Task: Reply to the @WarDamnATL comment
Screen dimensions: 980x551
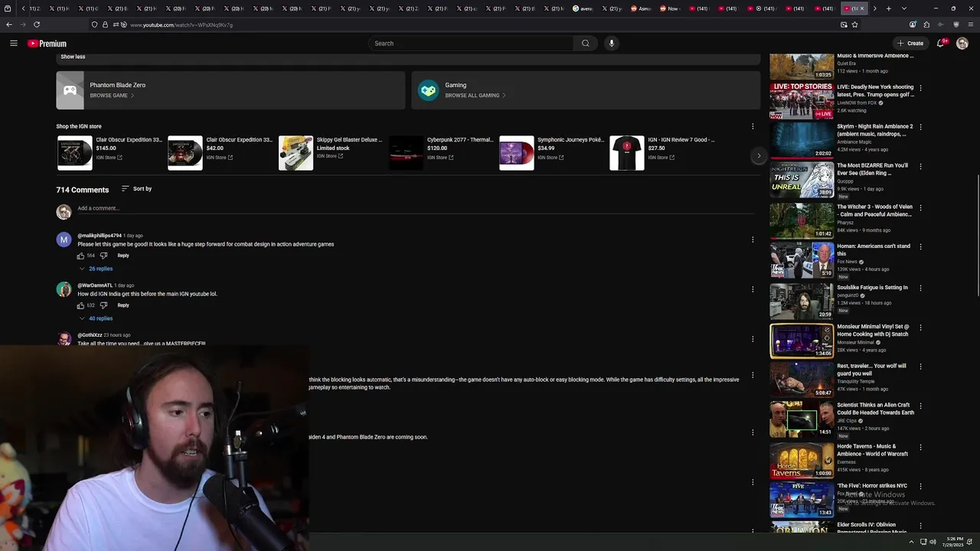Action: point(123,305)
